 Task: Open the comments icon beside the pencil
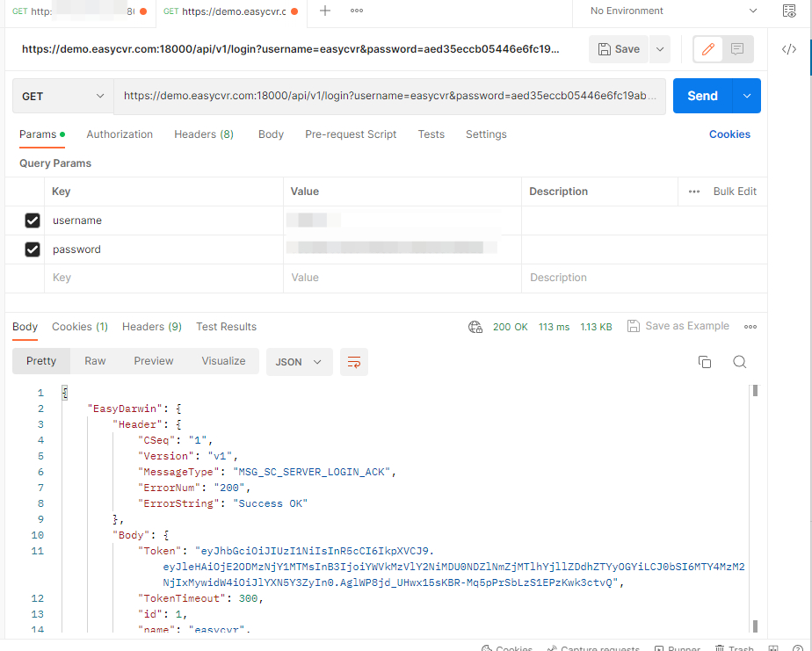pyautogui.click(x=737, y=49)
